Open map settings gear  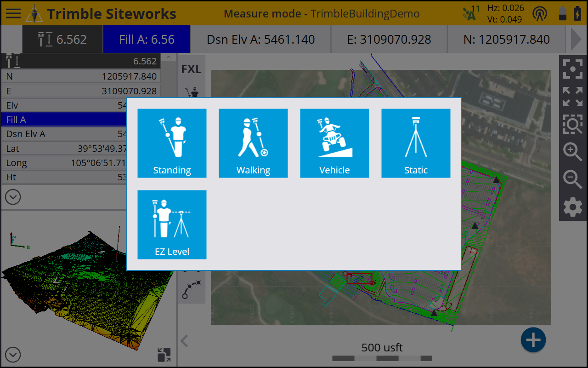coord(573,207)
